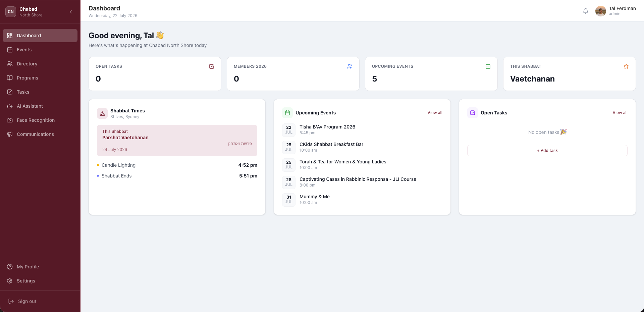Select Communications in the sidebar
Viewport: 644px width, 312px height.
[x=40, y=134]
